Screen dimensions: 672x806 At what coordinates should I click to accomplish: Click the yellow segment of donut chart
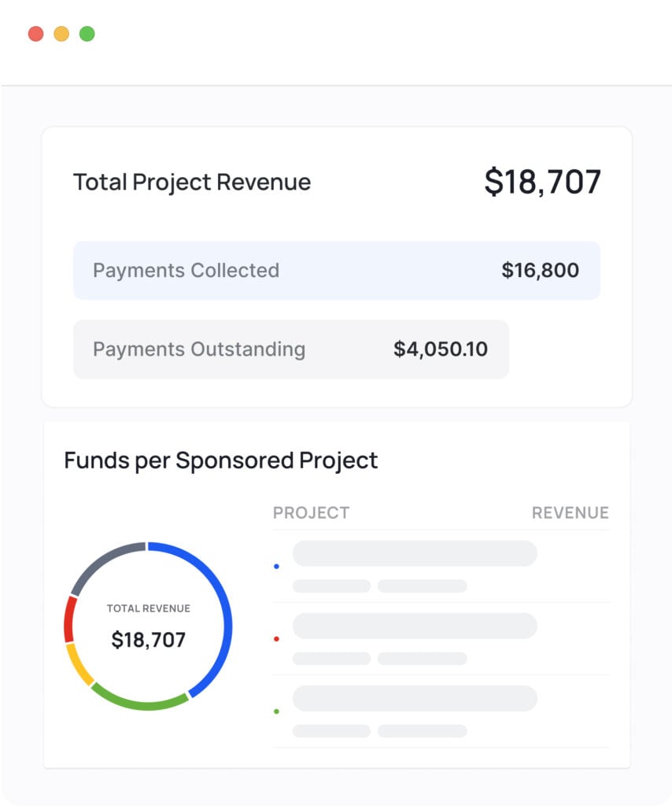[77, 666]
